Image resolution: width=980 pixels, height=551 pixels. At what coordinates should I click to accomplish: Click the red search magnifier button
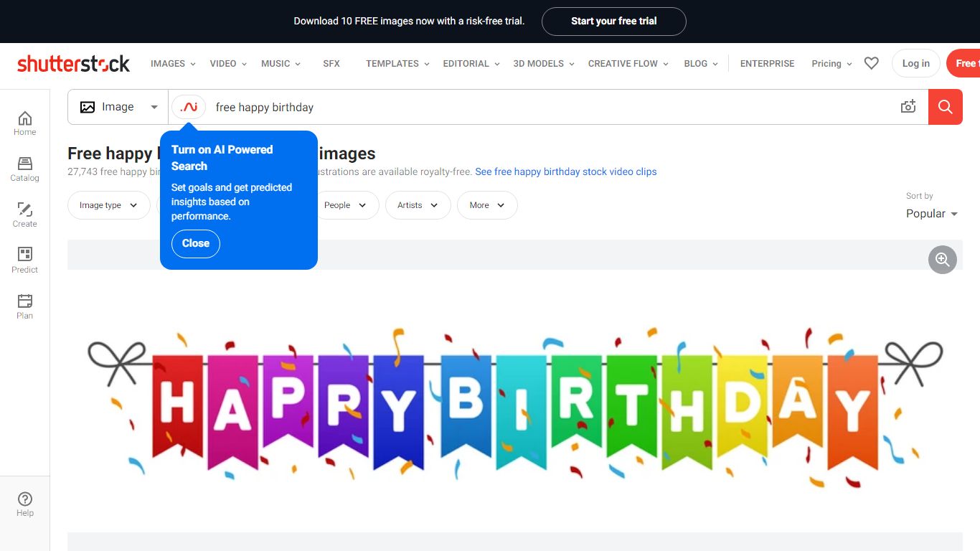[945, 107]
